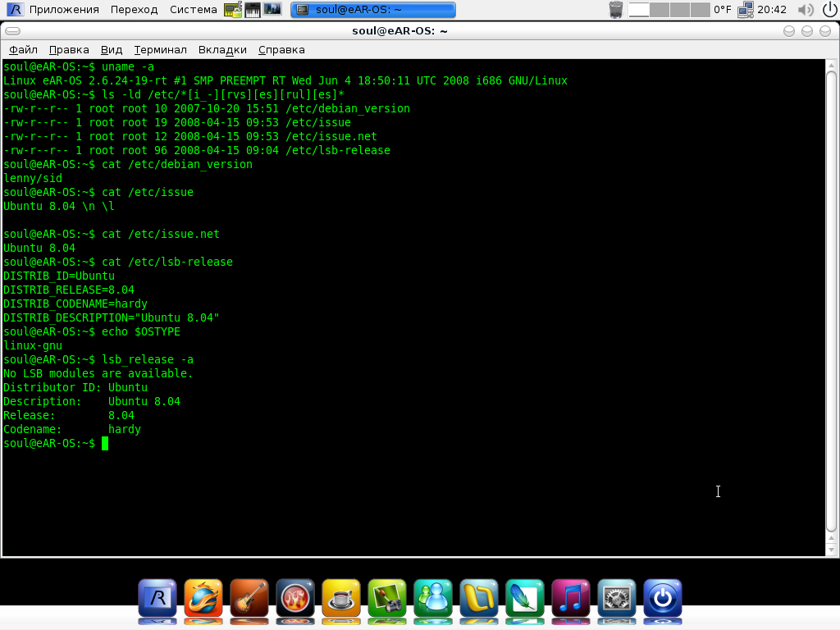Open the Терминал menu

160,50
